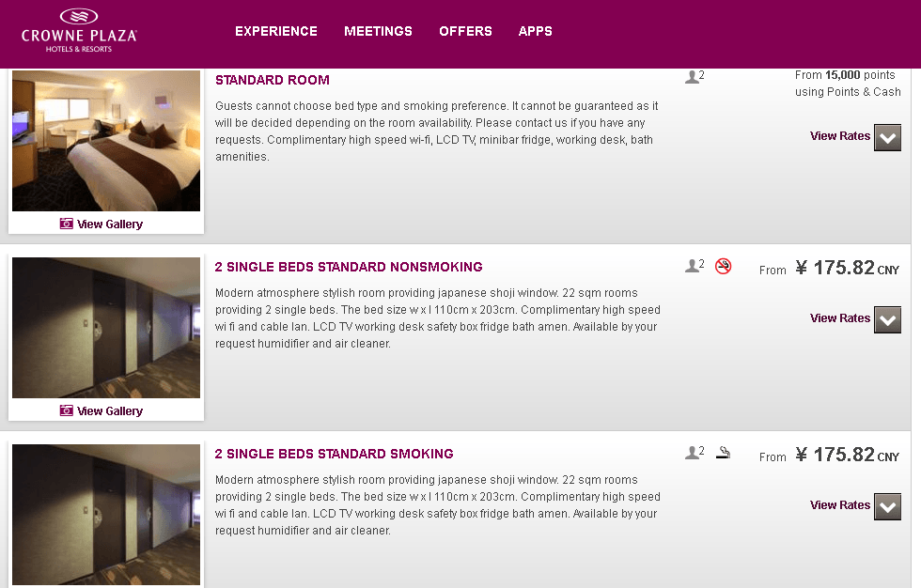The width and height of the screenshot is (921, 588).
Task: Open the Experience menu
Action: coord(276,31)
